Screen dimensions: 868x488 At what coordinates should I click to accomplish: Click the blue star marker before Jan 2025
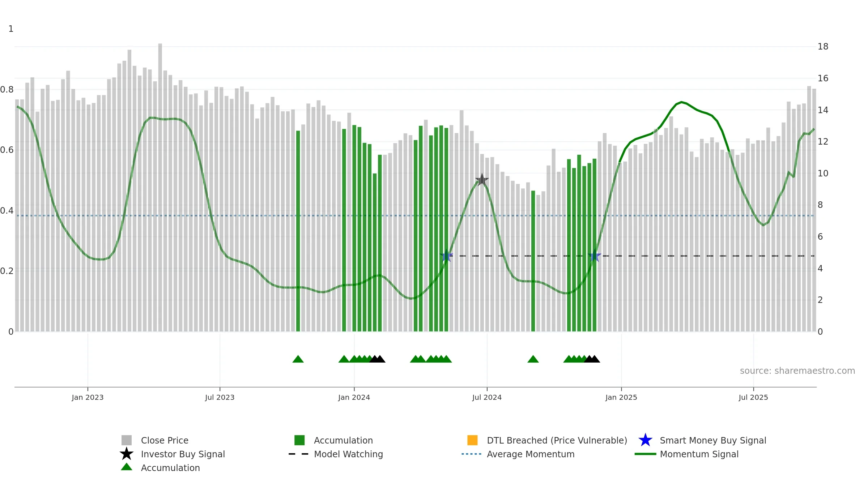coord(595,256)
